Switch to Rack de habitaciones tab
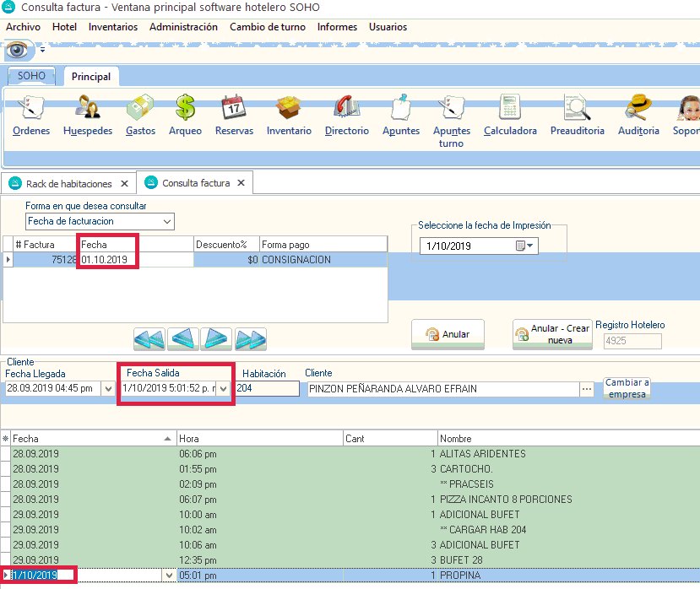The image size is (700, 589). pyautogui.click(x=68, y=183)
